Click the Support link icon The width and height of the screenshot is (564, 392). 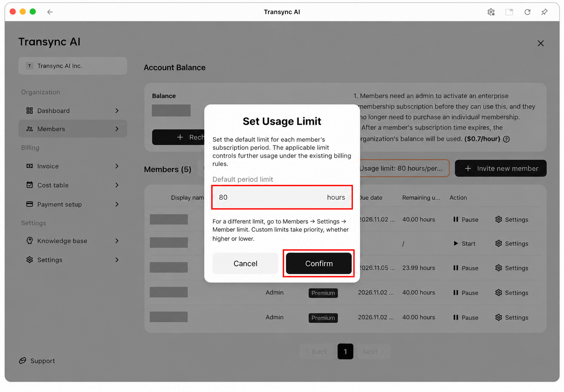(23, 361)
